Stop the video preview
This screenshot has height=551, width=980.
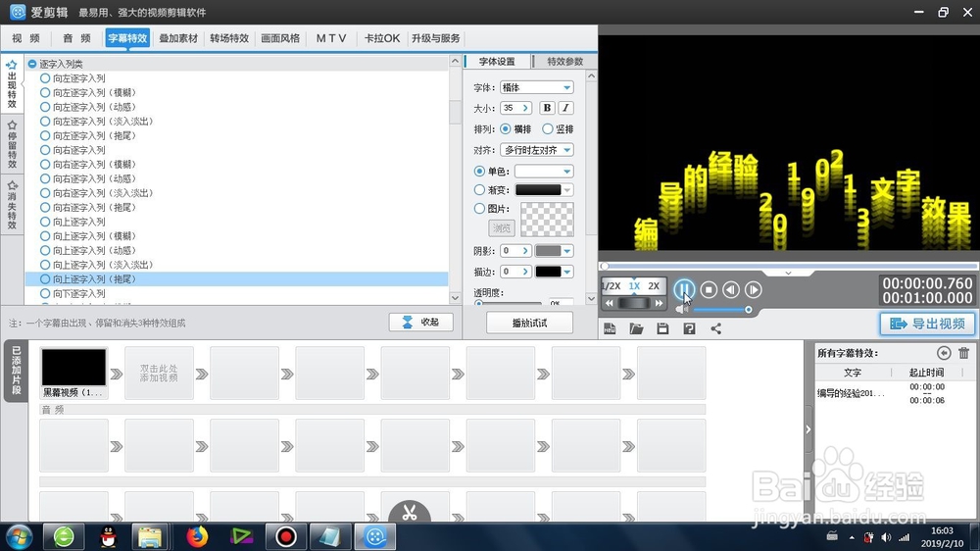(x=709, y=289)
